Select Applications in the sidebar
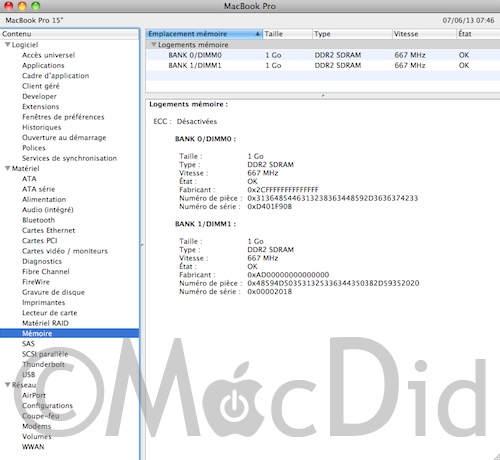Viewport: 500px width, 460px height. (x=43, y=65)
